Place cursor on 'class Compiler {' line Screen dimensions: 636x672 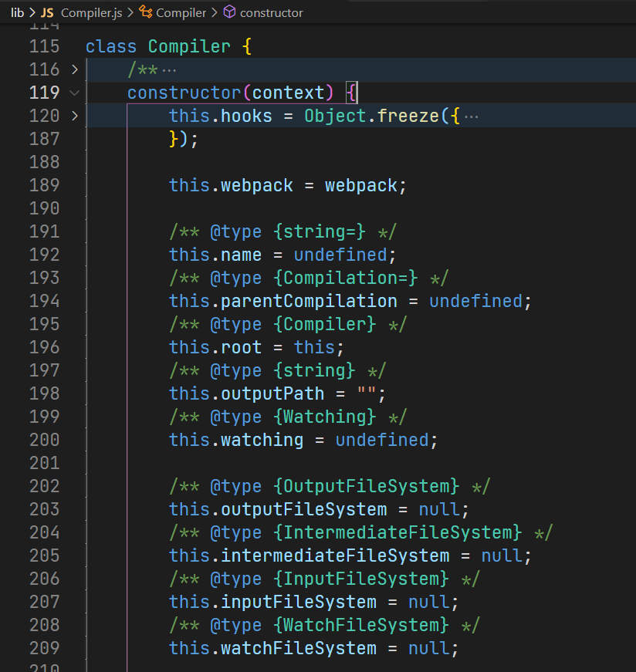(168, 46)
